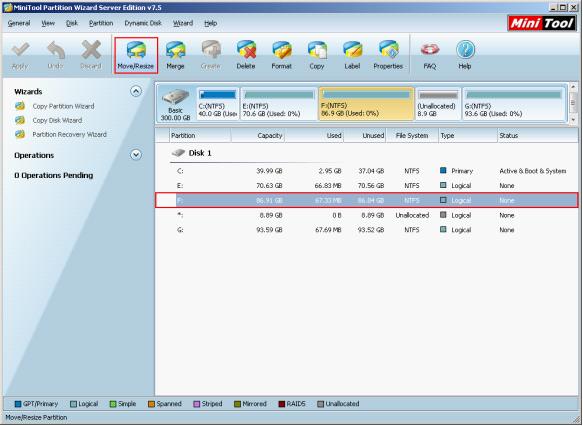The height and width of the screenshot is (426, 583).
Task: Click the Copy Disk Wizard icon
Action: point(20,120)
